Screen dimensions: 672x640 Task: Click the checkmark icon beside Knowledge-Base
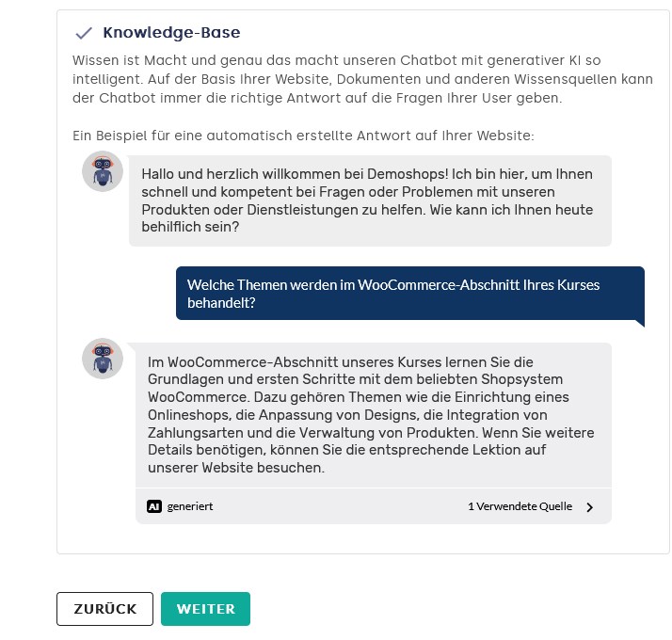84,33
